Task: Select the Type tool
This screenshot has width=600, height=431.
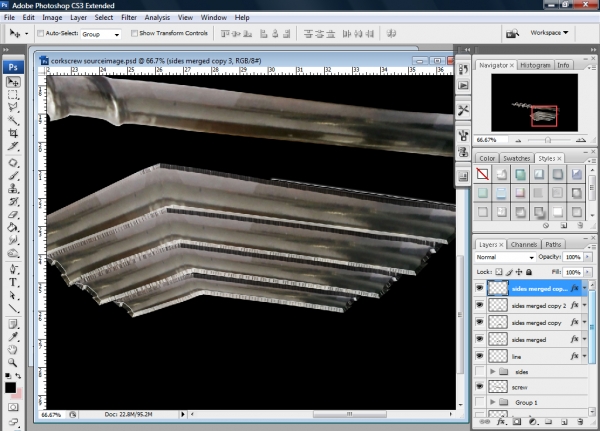Action: pos(13,282)
